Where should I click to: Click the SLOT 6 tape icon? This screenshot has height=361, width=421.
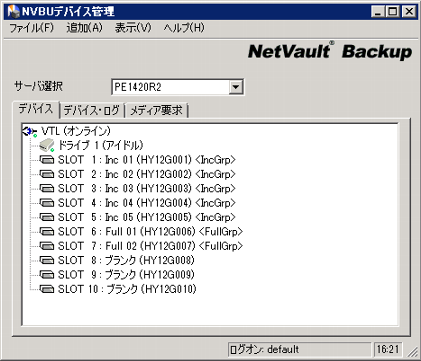47,232
